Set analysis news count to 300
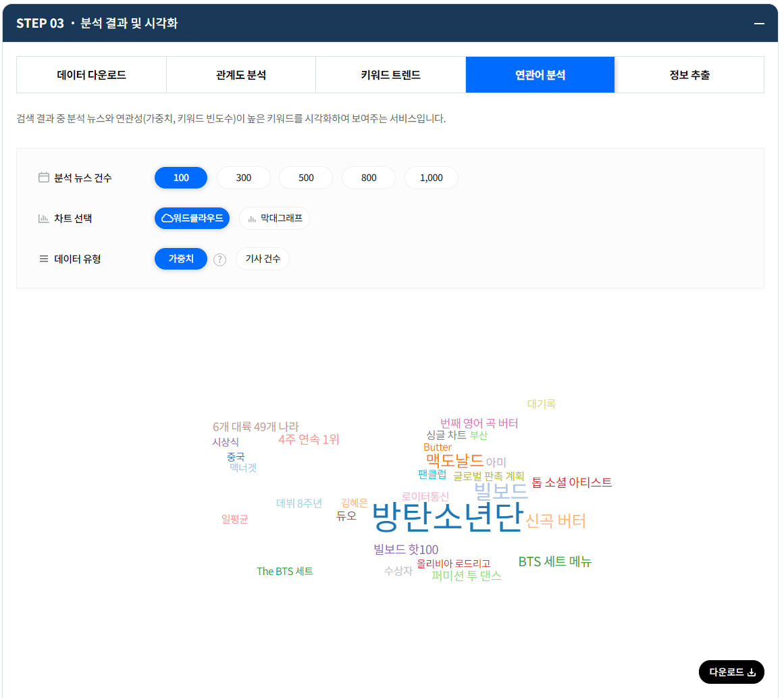 click(244, 178)
